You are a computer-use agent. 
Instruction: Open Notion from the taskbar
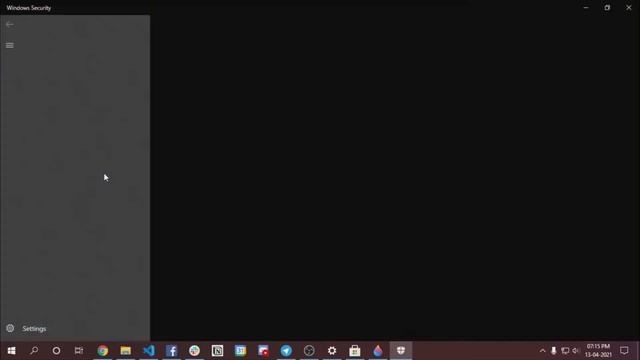(217, 351)
